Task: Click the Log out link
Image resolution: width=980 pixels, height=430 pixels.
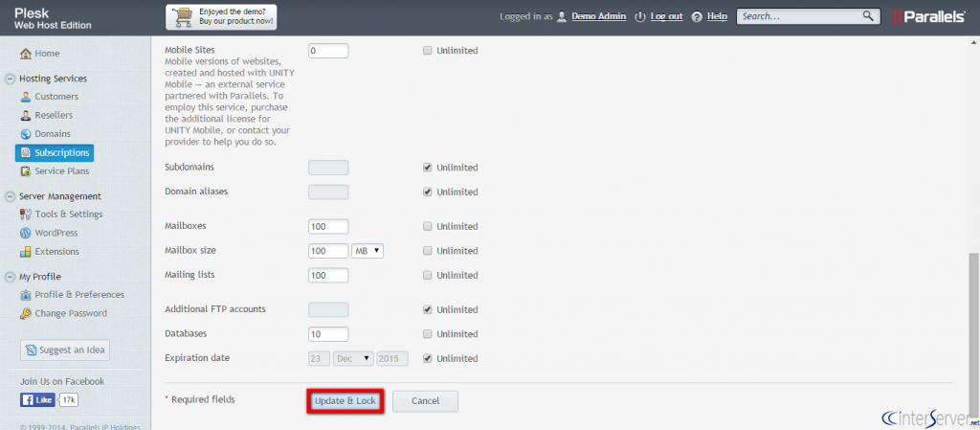Action: pyautogui.click(x=666, y=17)
